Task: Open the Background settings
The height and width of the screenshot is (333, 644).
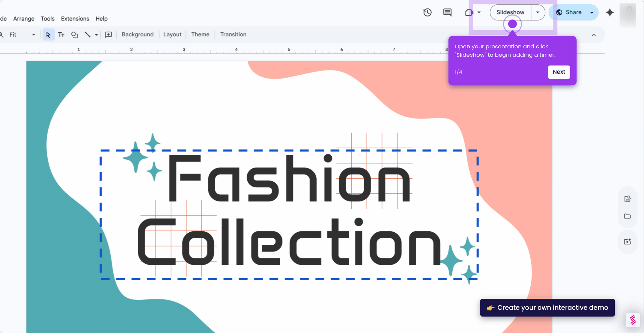Action: (x=138, y=35)
